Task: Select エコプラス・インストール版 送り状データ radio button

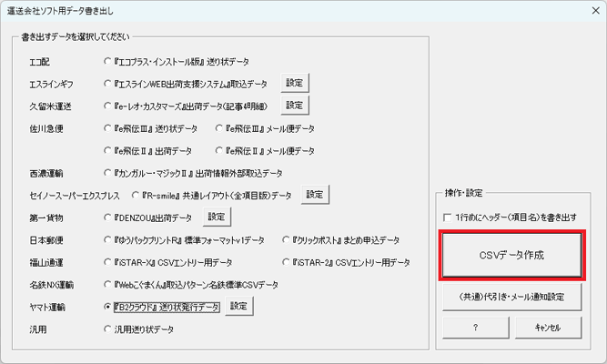Action: coord(107,62)
